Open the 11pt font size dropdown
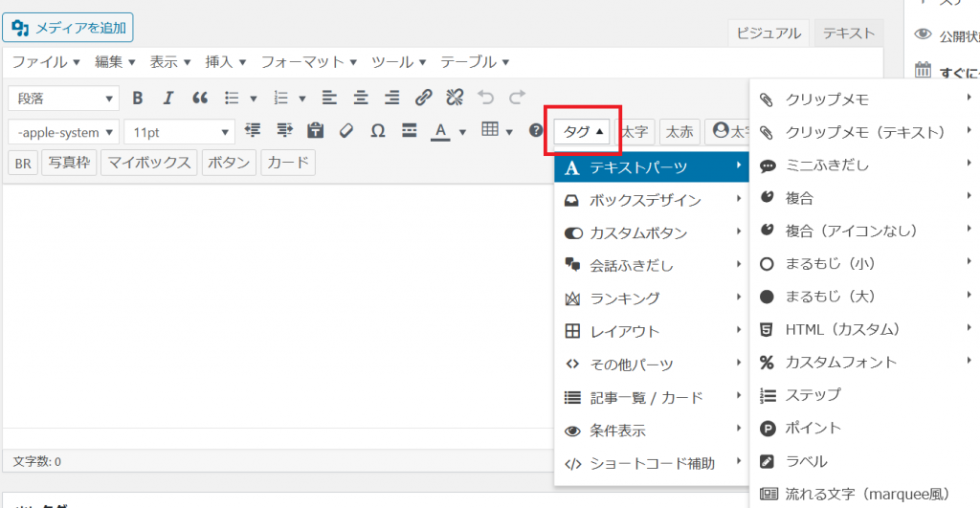 tap(179, 132)
